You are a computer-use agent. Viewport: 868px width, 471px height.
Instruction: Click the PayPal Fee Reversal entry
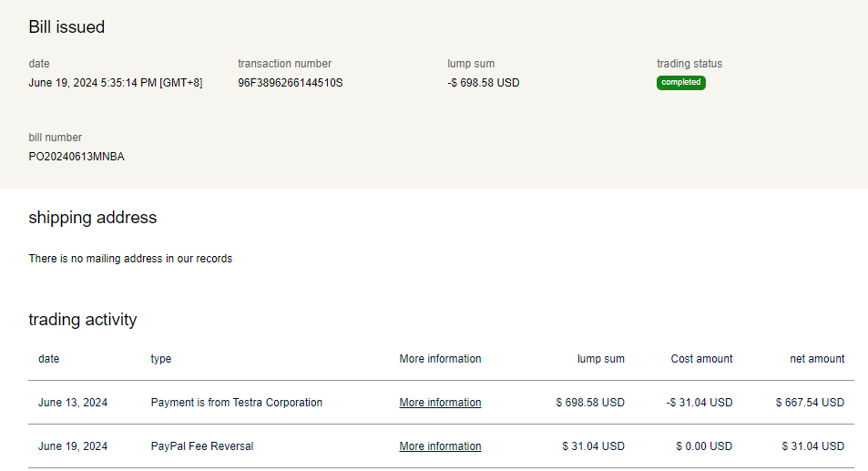pyautogui.click(x=201, y=446)
